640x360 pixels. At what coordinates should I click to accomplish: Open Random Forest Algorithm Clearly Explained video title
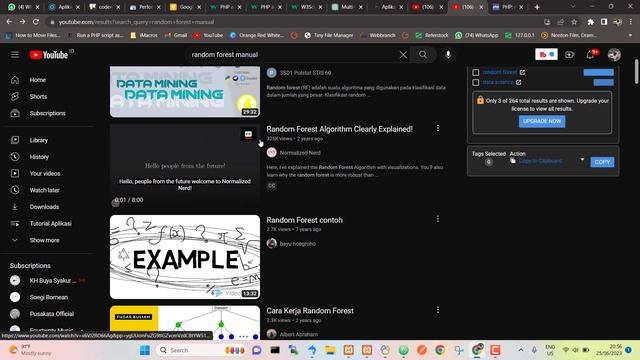[339, 129]
